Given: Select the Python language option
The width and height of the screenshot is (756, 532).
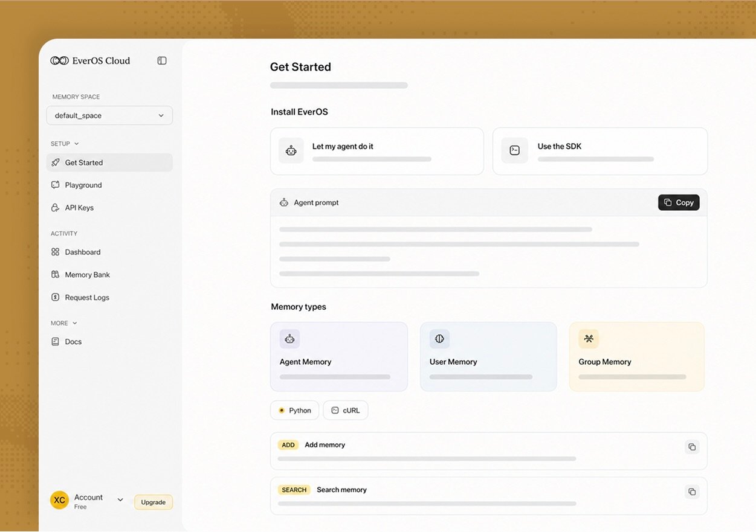Looking at the screenshot, I should pyautogui.click(x=295, y=411).
